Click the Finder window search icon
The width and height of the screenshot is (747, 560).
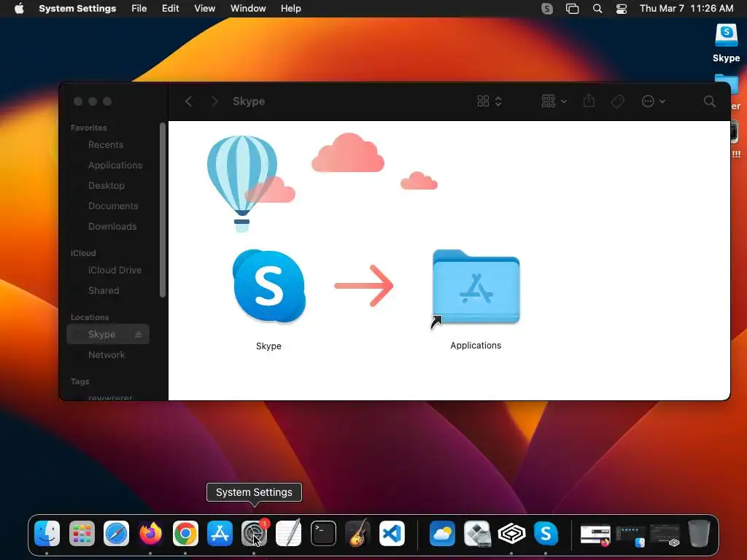pyautogui.click(x=709, y=101)
